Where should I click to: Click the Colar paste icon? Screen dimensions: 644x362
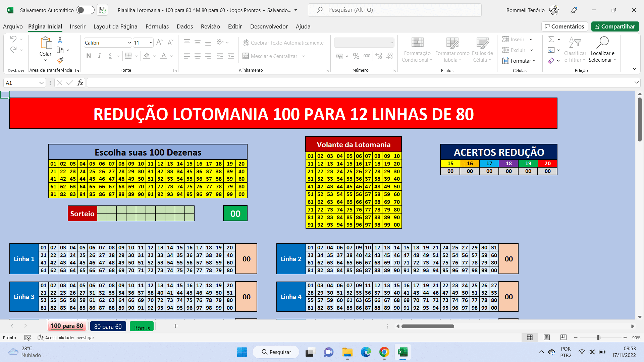46,43
